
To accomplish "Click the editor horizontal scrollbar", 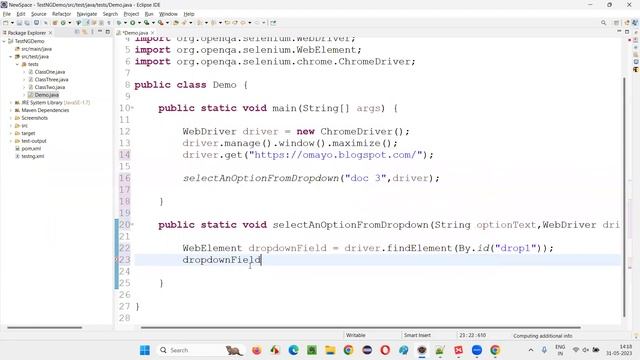I will [x=360, y=327].
